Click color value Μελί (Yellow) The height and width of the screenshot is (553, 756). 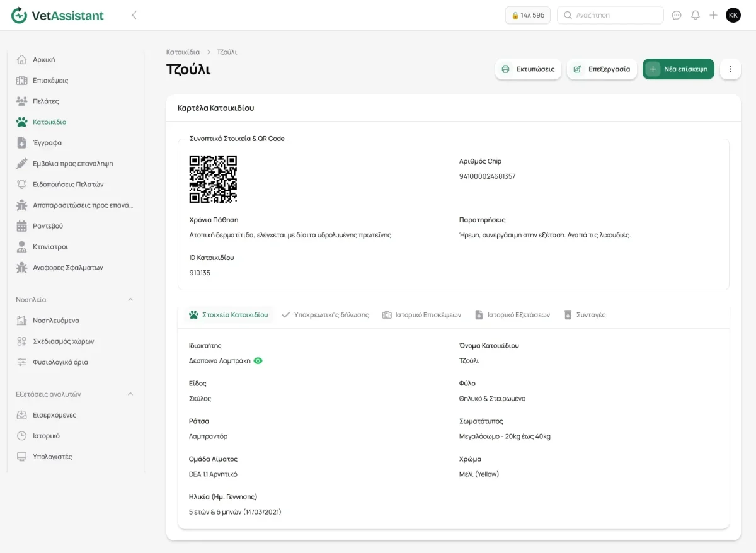pyautogui.click(x=479, y=474)
